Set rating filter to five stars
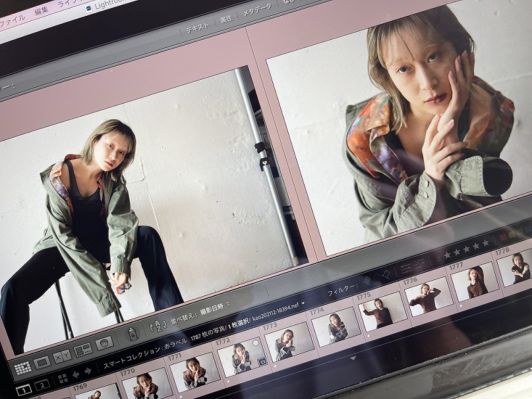The height and width of the screenshot is (399, 532). 485,243
